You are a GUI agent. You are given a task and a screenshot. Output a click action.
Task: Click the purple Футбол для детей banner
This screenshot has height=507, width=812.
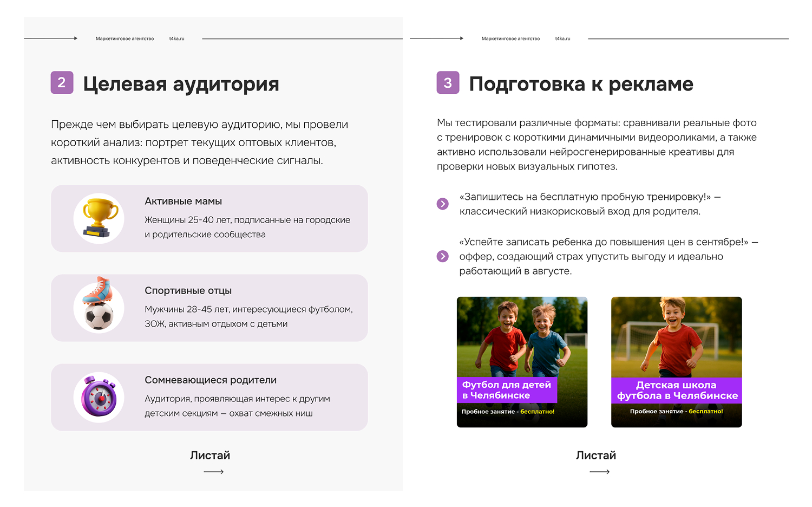click(507, 390)
